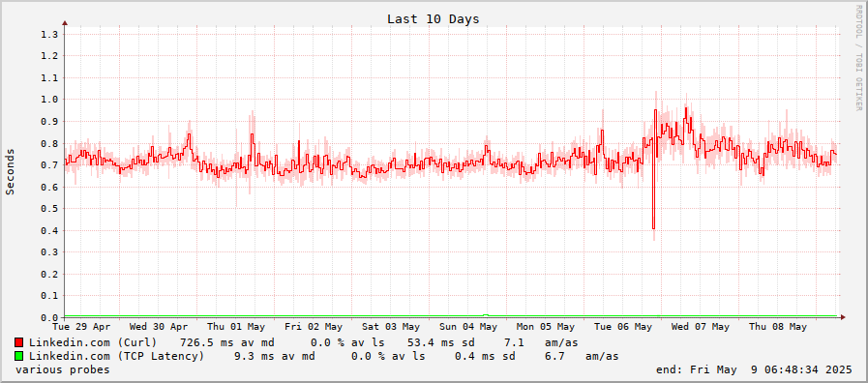868x383 pixels.
Task: Click the green TCP Latency legend swatch
Action: pyautogui.click(x=19, y=356)
